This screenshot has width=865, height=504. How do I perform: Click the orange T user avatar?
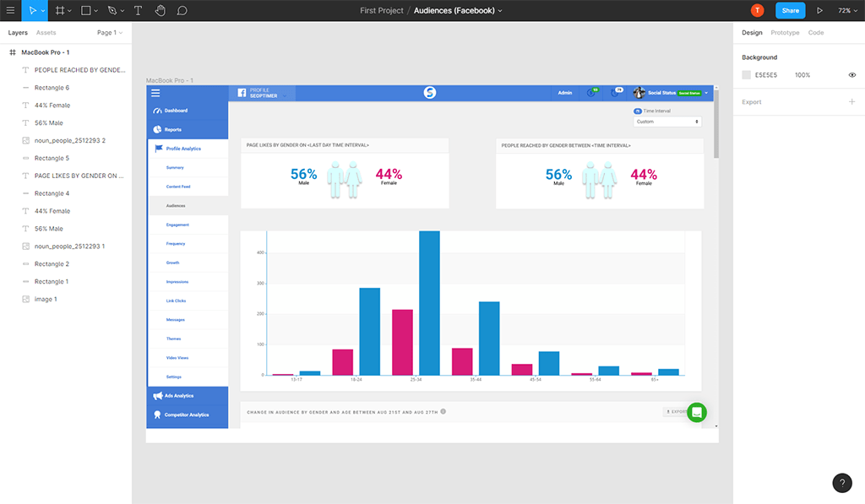[x=758, y=10]
